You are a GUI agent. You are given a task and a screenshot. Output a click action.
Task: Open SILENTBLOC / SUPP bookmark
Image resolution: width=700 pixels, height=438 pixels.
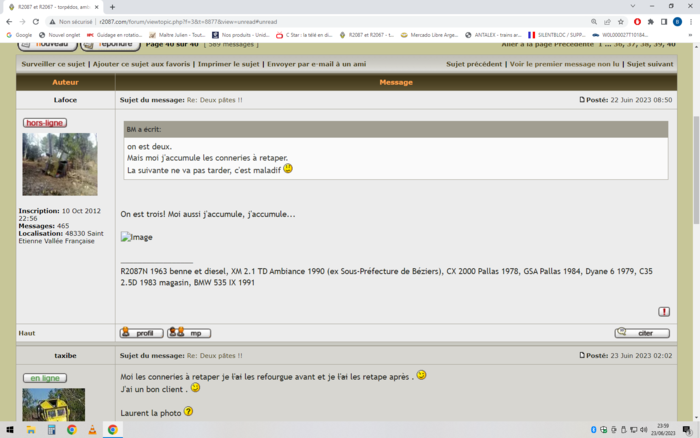click(x=557, y=35)
